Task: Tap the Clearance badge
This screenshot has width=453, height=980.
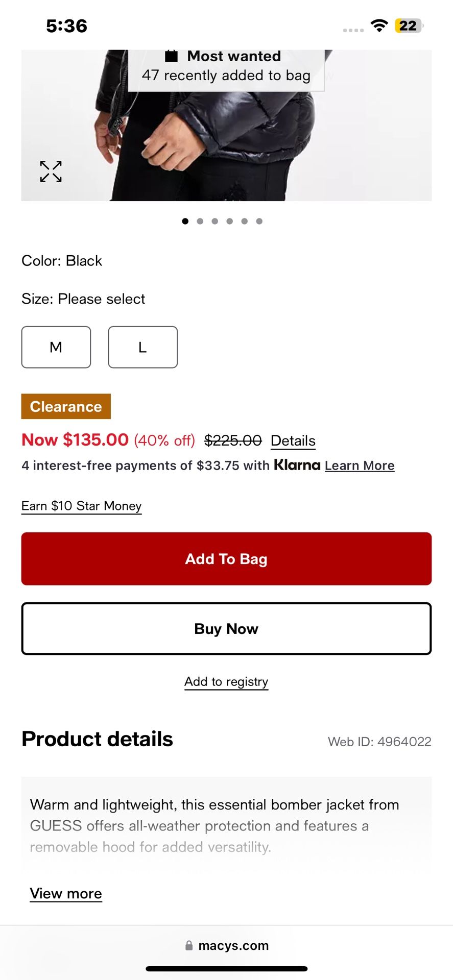Action: 66,406
